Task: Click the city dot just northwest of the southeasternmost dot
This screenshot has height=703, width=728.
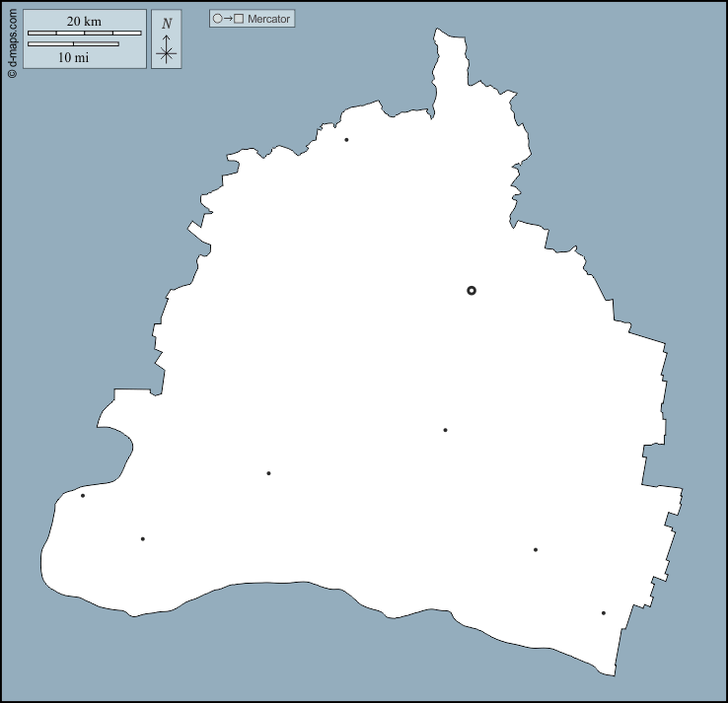Action: click(x=536, y=550)
